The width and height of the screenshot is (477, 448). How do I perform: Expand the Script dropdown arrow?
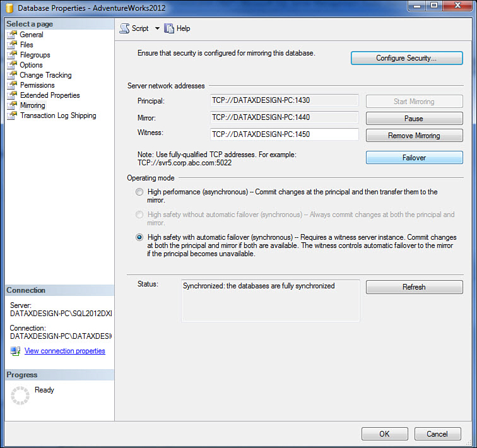tap(157, 28)
